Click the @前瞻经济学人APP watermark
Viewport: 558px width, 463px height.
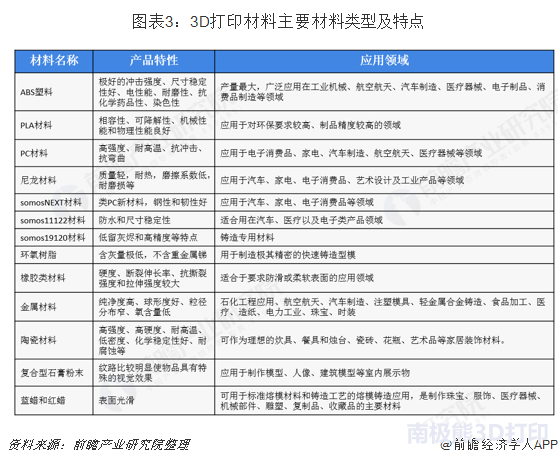[499, 444]
